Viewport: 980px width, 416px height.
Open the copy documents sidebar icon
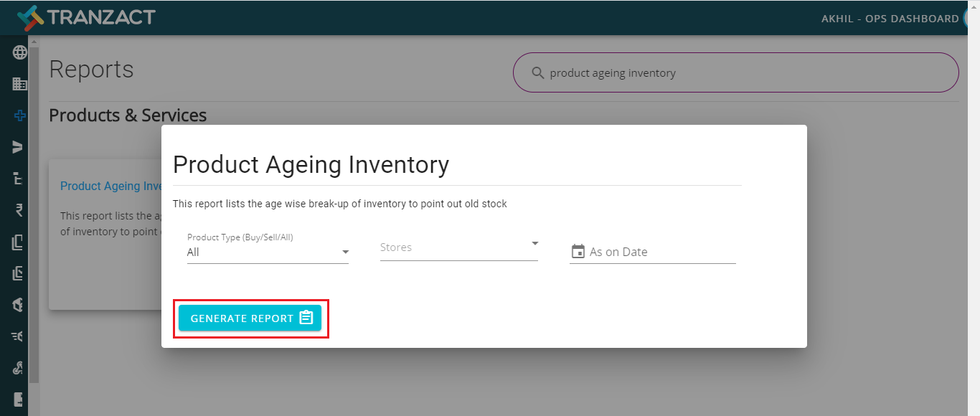(19, 242)
